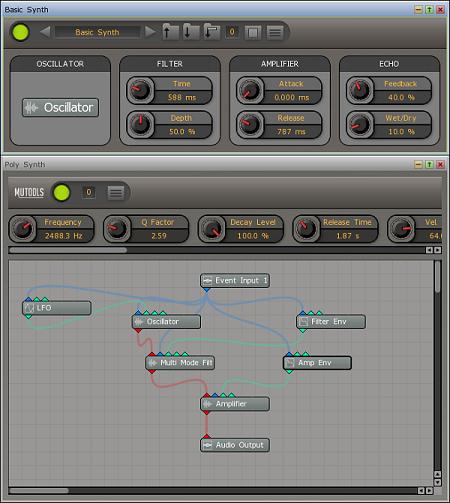The width and height of the screenshot is (450, 503).
Task: Open the Oscillator button in Oscillator panel
Action: 60,107
